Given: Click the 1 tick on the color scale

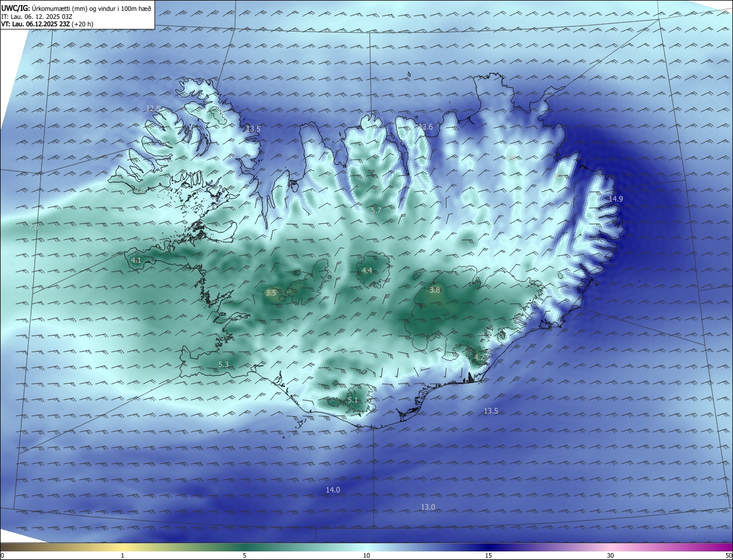Looking at the screenshot, I should point(123,555).
